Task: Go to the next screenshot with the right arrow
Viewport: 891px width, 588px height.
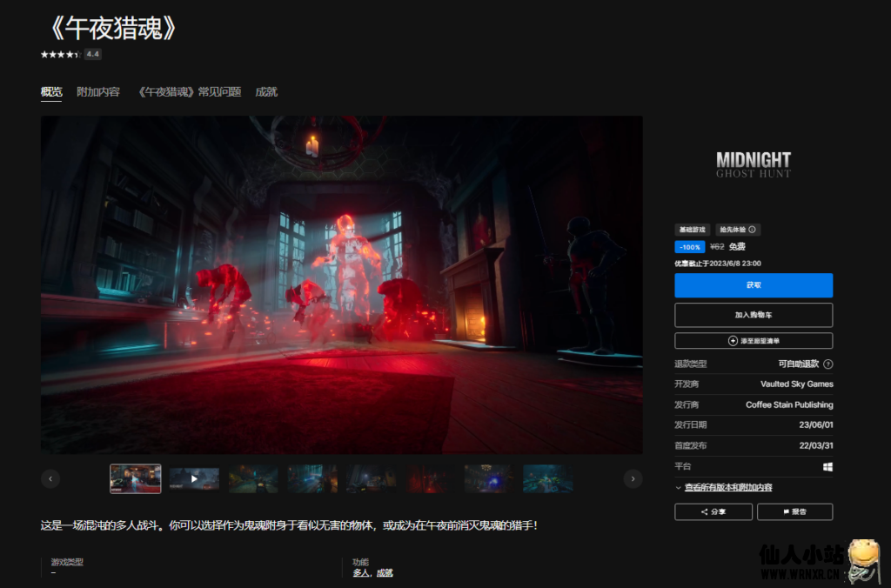Action: tap(633, 479)
